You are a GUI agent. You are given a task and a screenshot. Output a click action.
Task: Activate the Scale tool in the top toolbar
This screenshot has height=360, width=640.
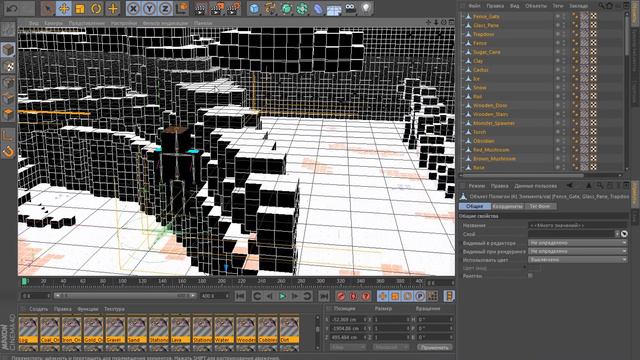80,9
